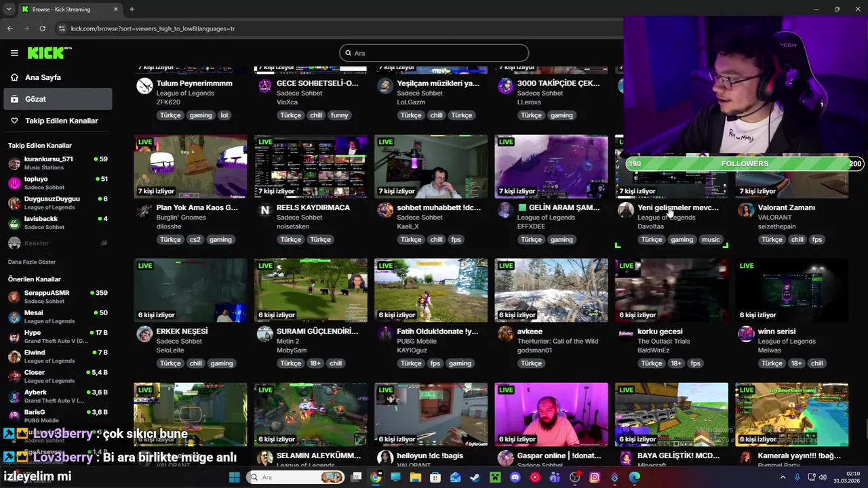Image resolution: width=868 pixels, height=488 pixels.
Task: Click the Ara search field on Kick
Action: (434, 53)
